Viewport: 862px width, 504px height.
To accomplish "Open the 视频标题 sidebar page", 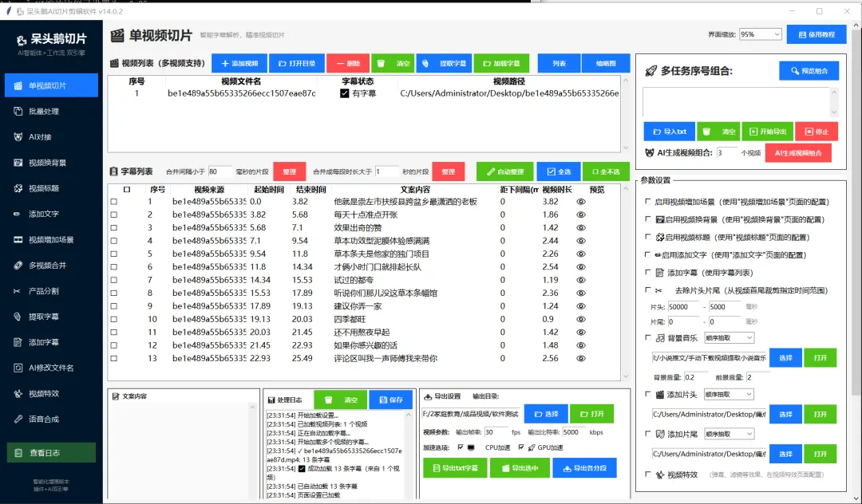I will [x=51, y=188].
